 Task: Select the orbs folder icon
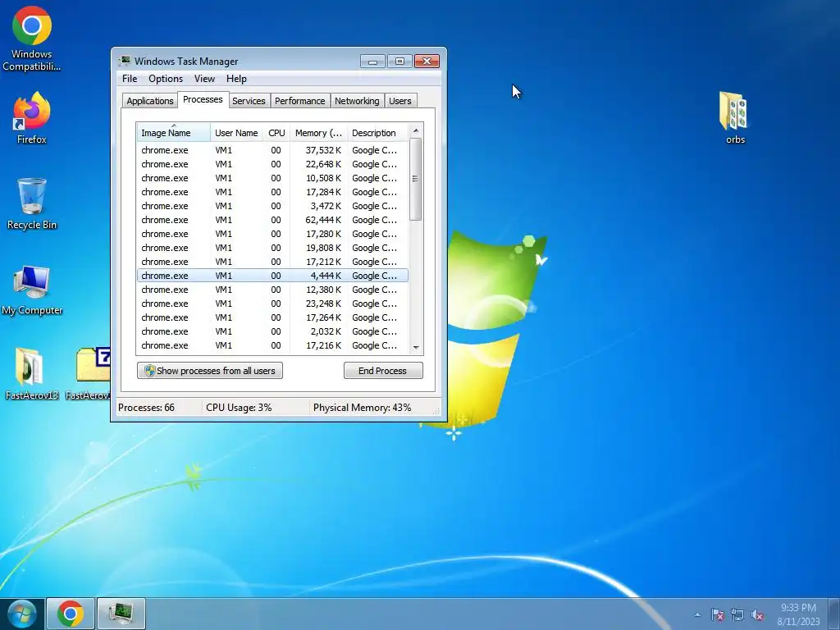735,118
